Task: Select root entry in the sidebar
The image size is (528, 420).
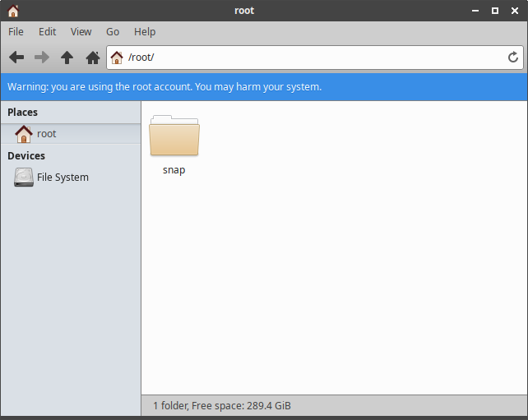Action: click(x=71, y=134)
